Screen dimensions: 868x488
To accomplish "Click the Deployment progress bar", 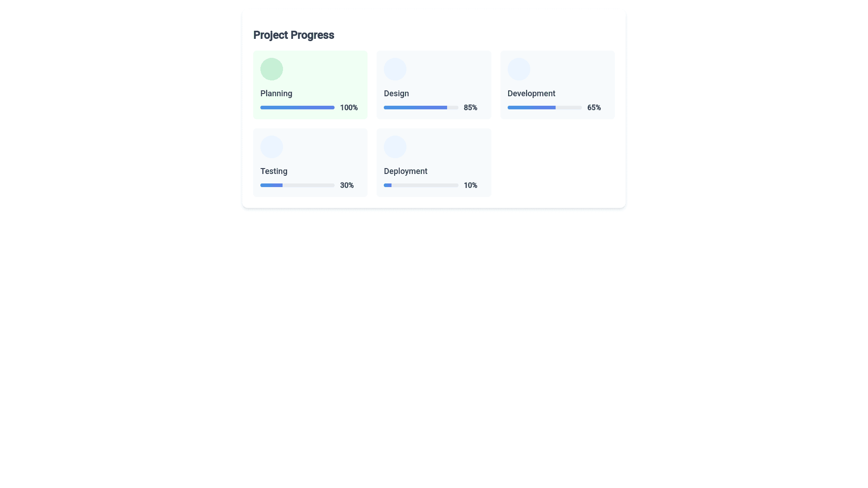I will pos(420,185).
